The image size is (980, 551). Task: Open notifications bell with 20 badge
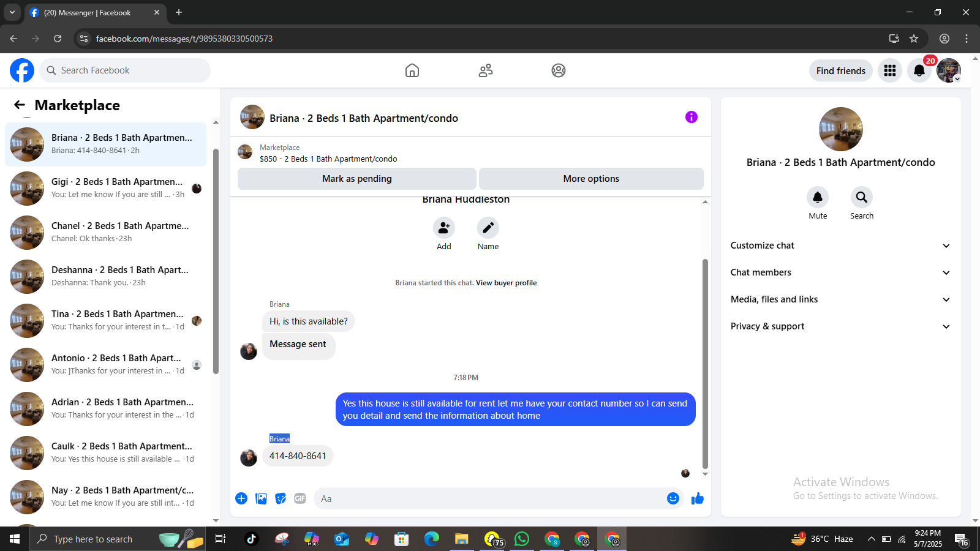tap(919, 70)
